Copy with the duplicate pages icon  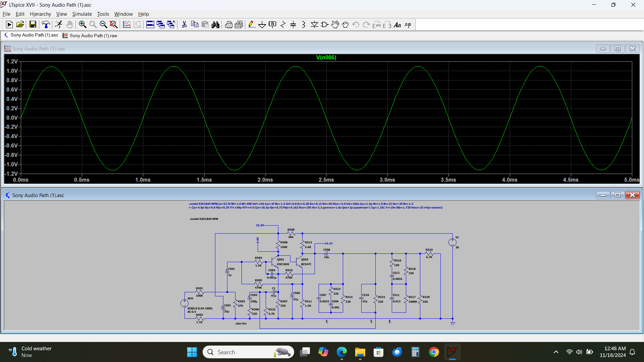point(195,24)
